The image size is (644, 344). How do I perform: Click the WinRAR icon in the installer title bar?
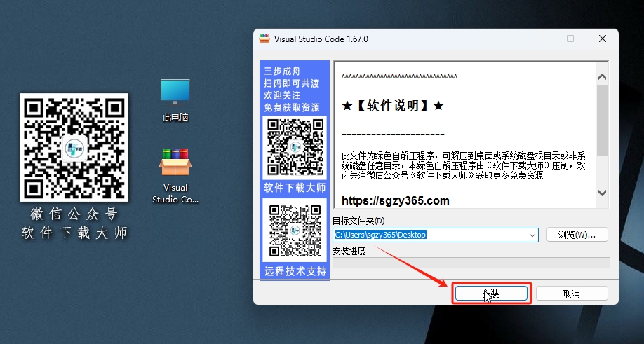coord(264,39)
